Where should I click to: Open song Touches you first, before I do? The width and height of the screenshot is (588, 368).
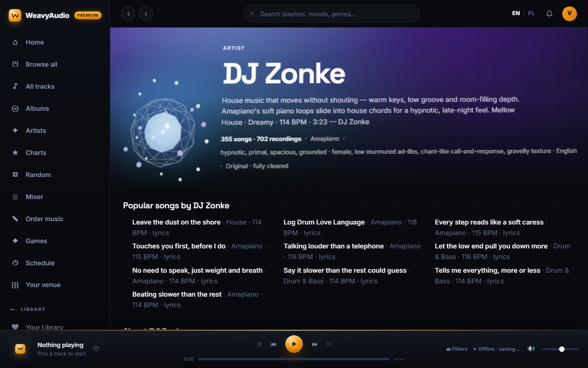point(179,246)
